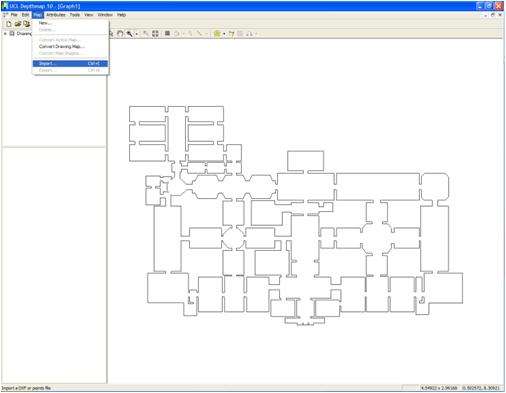Open the View menu

tap(88, 15)
